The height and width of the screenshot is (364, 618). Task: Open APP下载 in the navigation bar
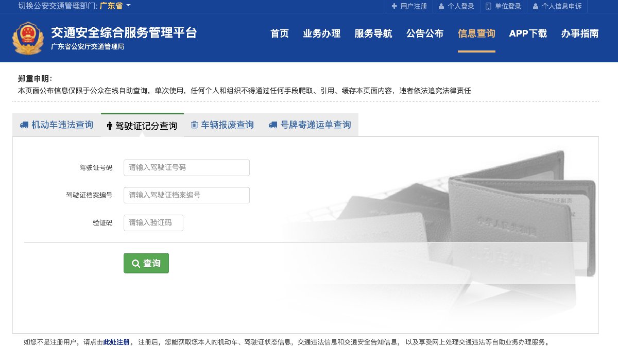pos(528,33)
